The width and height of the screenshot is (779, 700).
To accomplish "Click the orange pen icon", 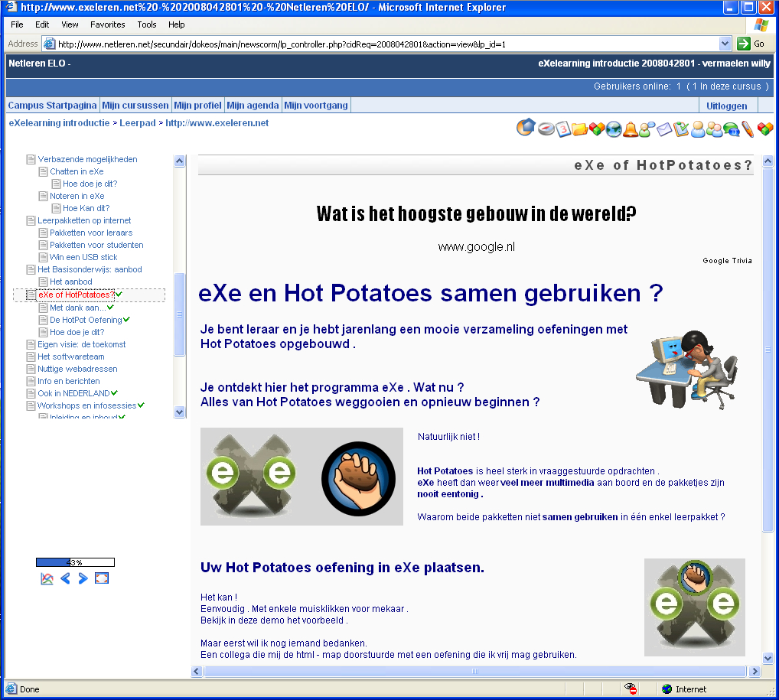I will click(x=748, y=129).
